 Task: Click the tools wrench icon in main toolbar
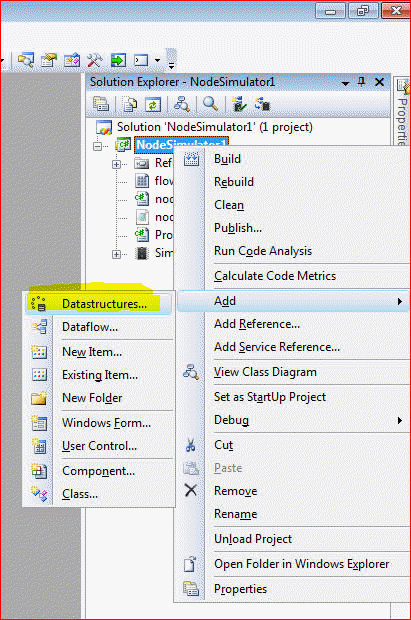(95, 60)
